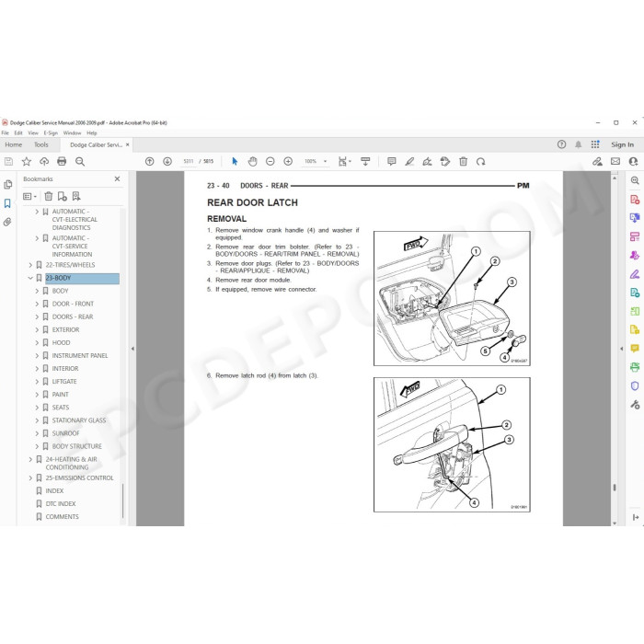
Task: Collapse the 23-BODY bookmark
Action: coord(30,278)
